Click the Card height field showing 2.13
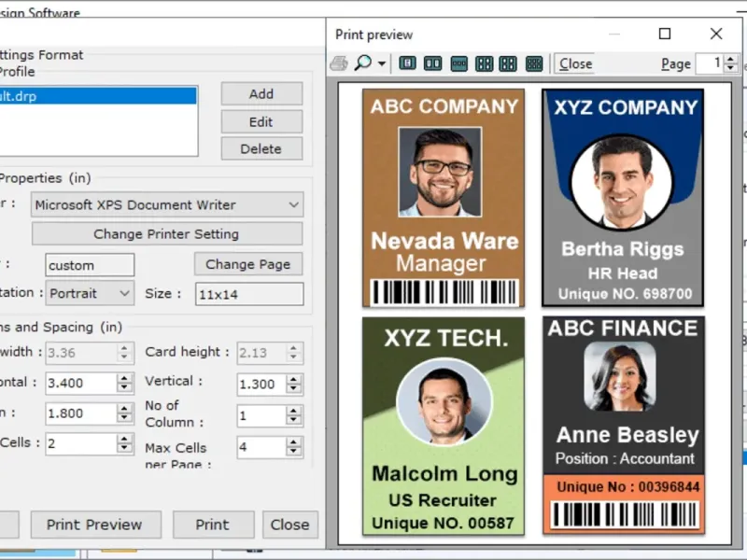This screenshot has height=560, width=747. 261,353
